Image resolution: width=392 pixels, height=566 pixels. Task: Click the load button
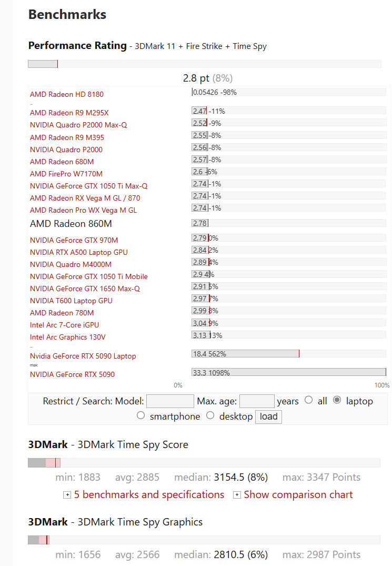click(x=269, y=416)
